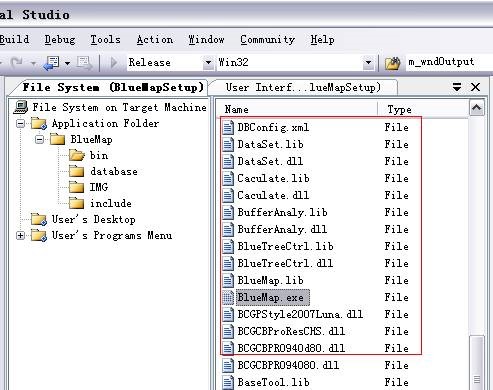Click the redo arrow icon in toolbar
Image resolution: width=493 pixels, height=390 pixels.
tap(16, 62)
